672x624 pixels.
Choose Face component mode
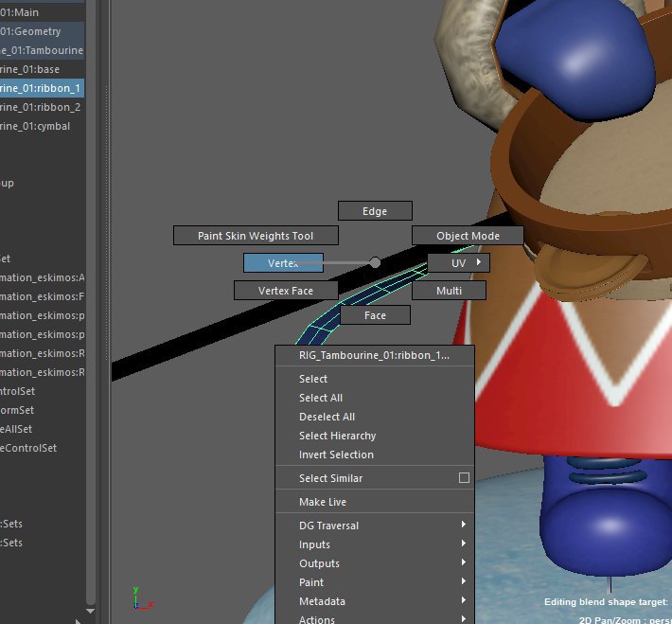[375, 315]
